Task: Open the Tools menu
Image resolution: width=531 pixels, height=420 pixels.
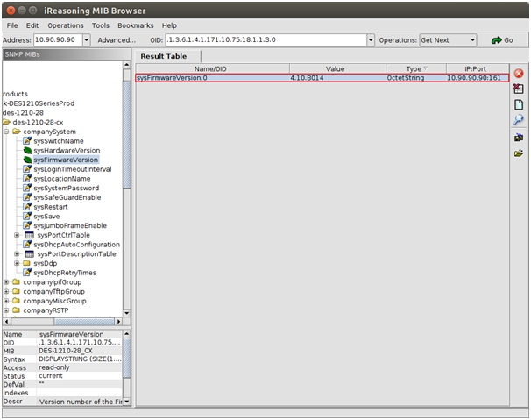Action: click(101, 25)
